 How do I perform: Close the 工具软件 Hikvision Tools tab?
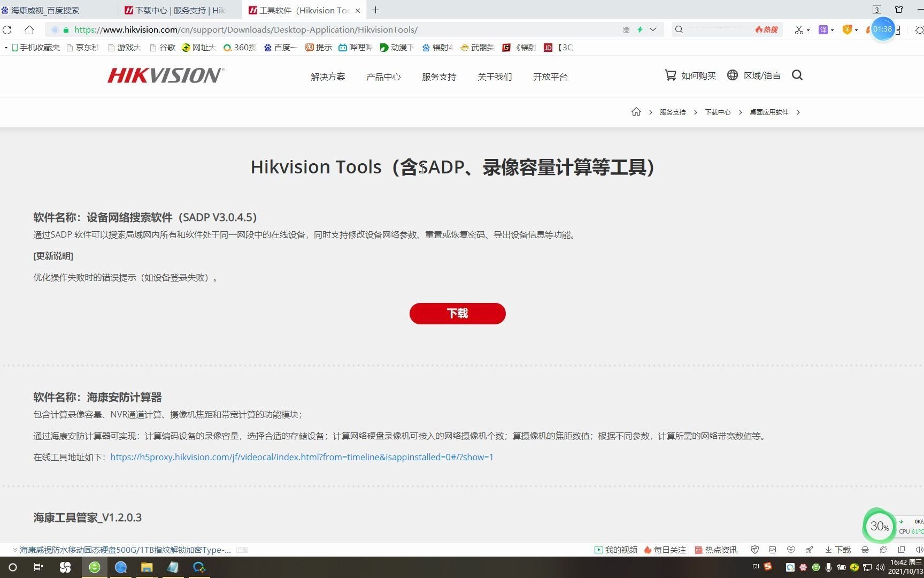358,10
